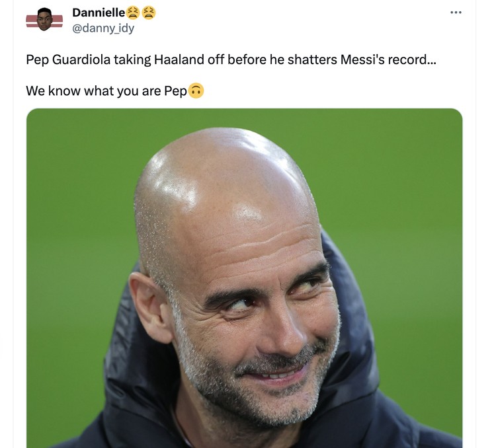Open the @danny_idy handle link

pos(103,28)
